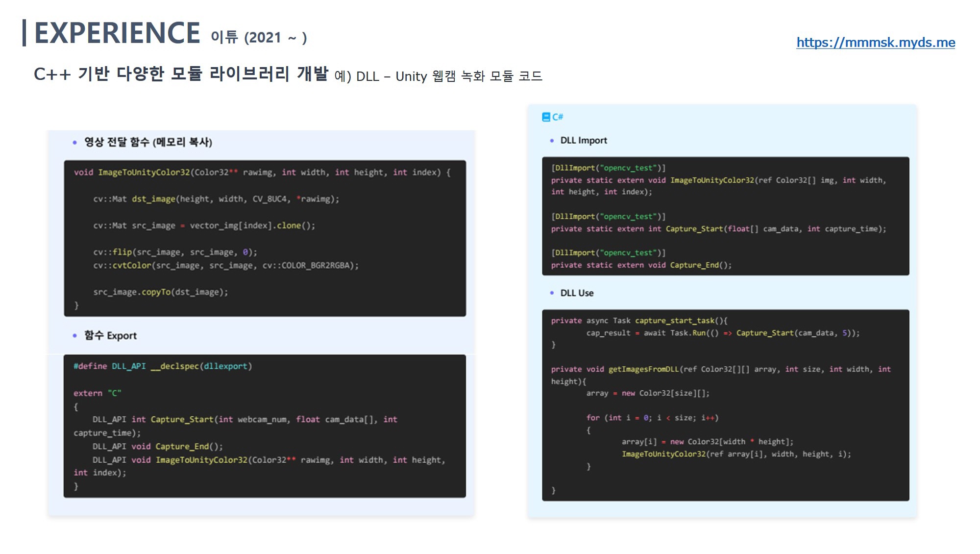Click the bullet before 함수 Export
The image size is (980, 554).
click(x=74, y=336)
